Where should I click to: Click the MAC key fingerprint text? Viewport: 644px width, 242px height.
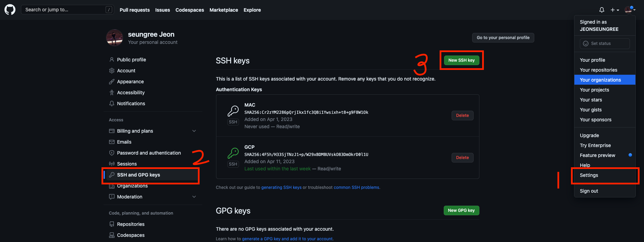(306, 112)
